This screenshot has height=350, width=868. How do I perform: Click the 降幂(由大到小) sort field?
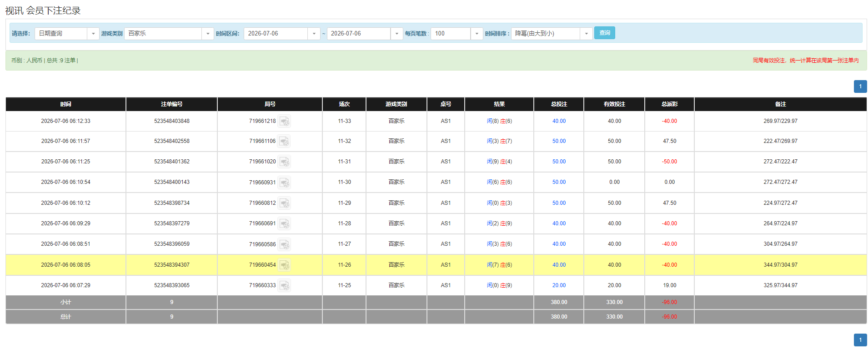(546, 34)
